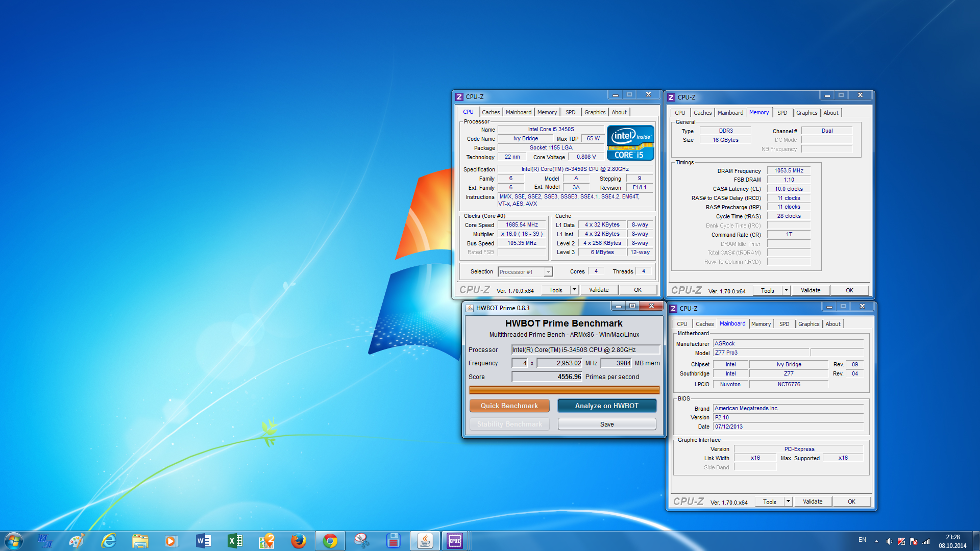Click the Core Speed value 1685.54 MHz
This screenshot has width=980, height=551.
[522, 224]
